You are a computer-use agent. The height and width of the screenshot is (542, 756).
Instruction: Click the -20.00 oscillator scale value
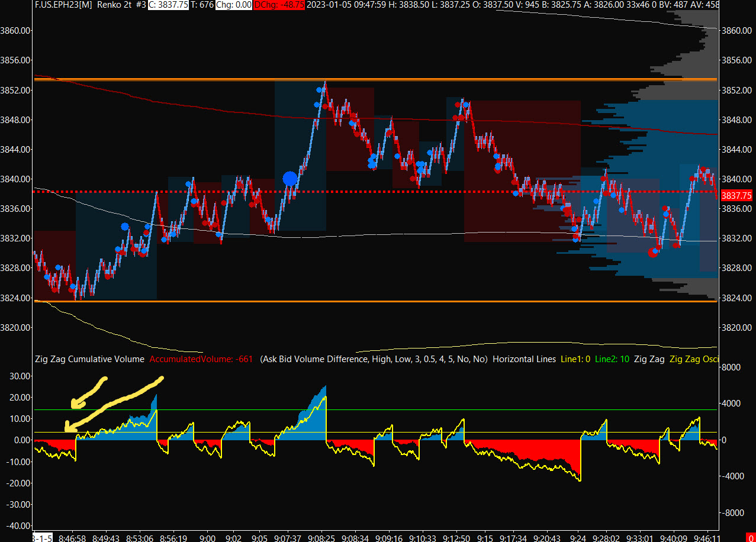coord(19,483)
